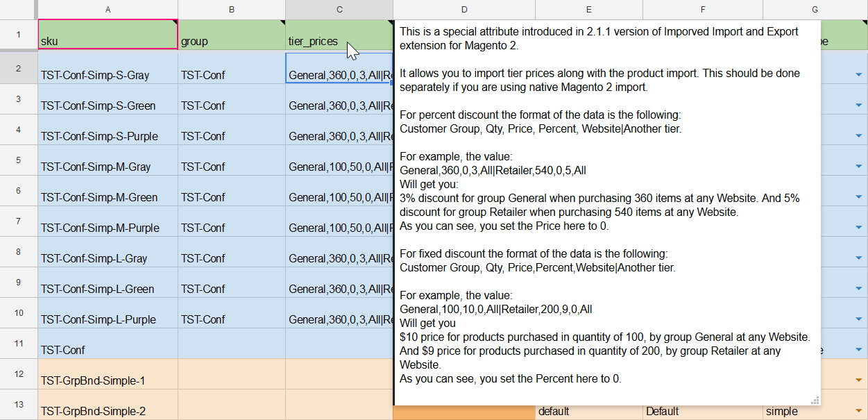Click the lowercase default cell in row 13
The image size is (868, 420).
588,411
